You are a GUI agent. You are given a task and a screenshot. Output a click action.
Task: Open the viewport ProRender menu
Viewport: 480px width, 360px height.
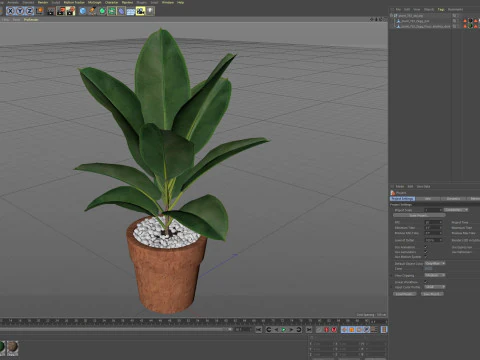pyautogui.click(x=31, y=20)
